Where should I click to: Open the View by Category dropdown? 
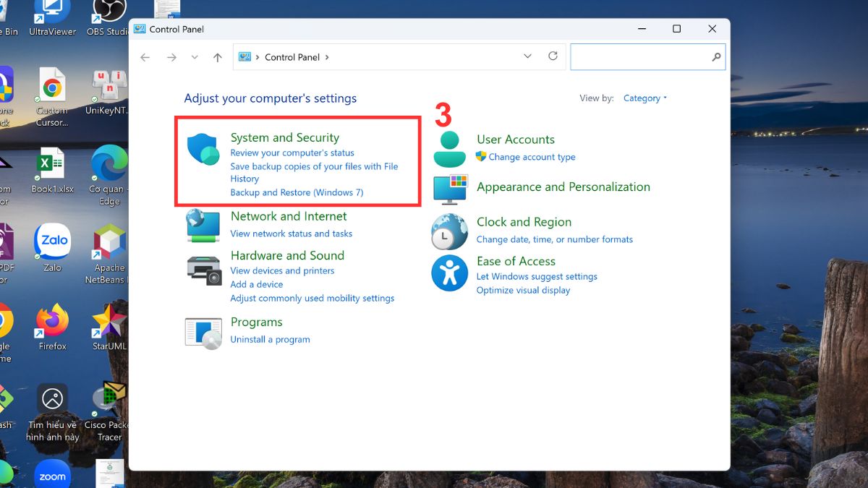(x=644, y=98)
